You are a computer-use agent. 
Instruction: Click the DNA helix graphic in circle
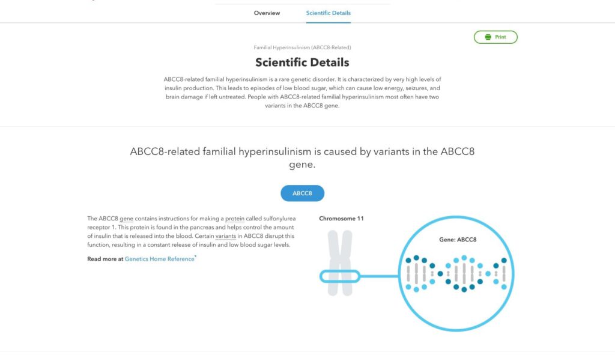[x=456, y=273]
